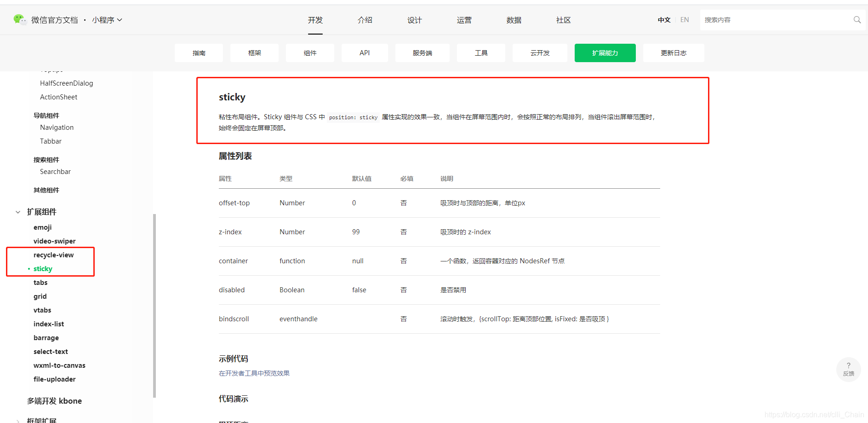Click the green 扩展能力 button
Screen dimensions: 868x423
[x=605, y=52]
